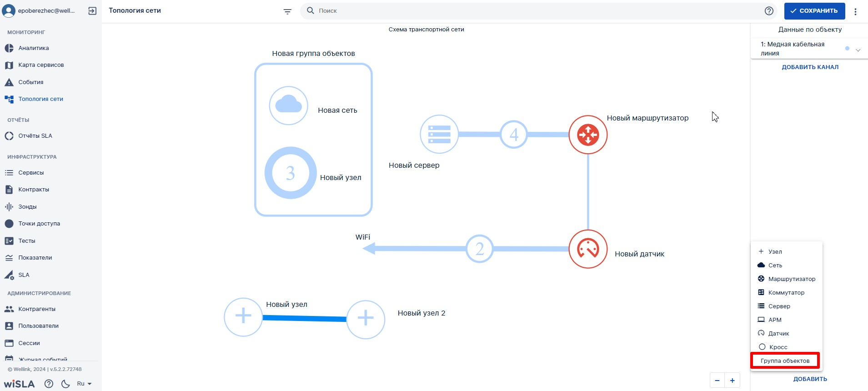Click the logout icon next to username

[x=92, y=11]
